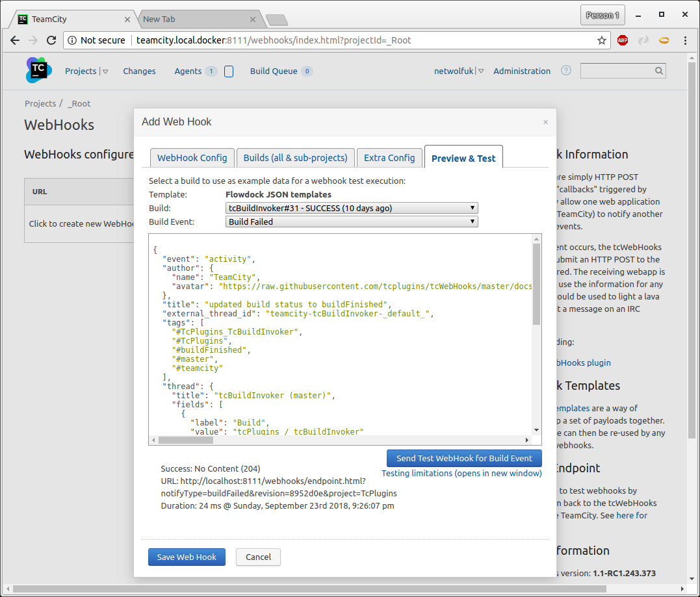
Task: Expand the netwolfuk user dropdown arrow
Action: 481,71
